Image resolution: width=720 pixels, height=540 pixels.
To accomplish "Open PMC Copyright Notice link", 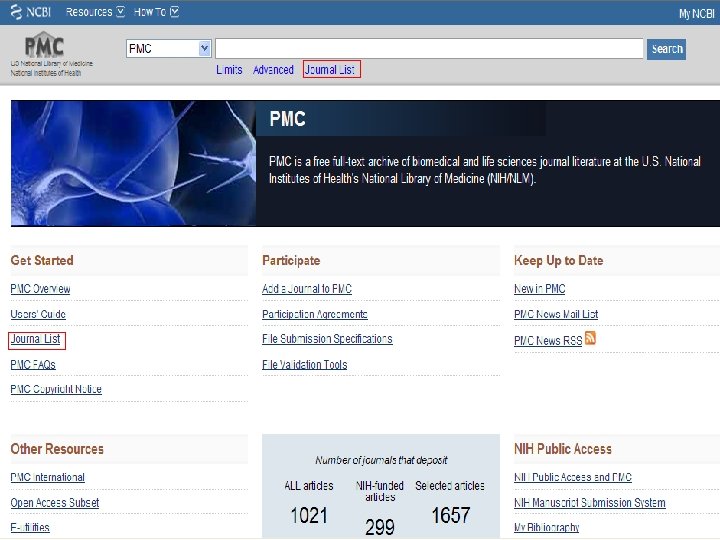I will tap(56, 389).
